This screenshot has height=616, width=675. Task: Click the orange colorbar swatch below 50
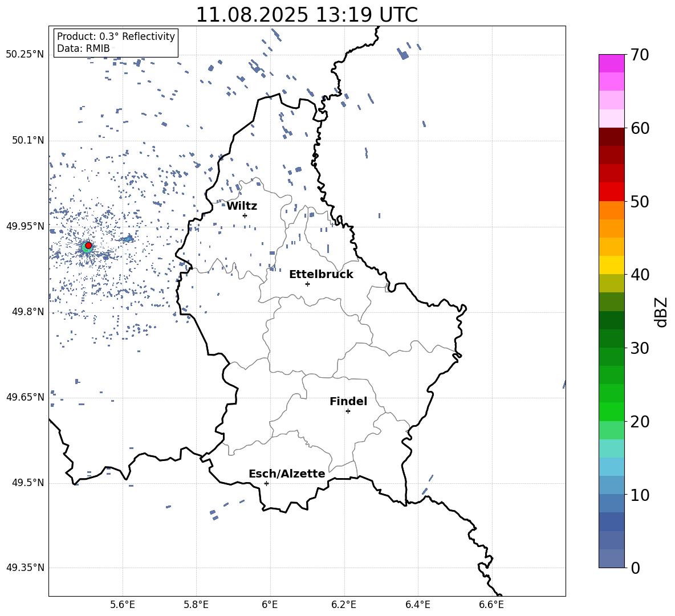(x=612, y=210)
